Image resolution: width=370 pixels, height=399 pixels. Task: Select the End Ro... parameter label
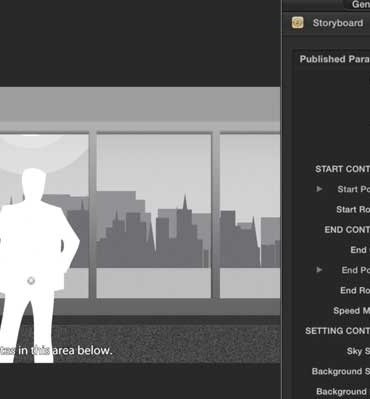pos(355,290)
